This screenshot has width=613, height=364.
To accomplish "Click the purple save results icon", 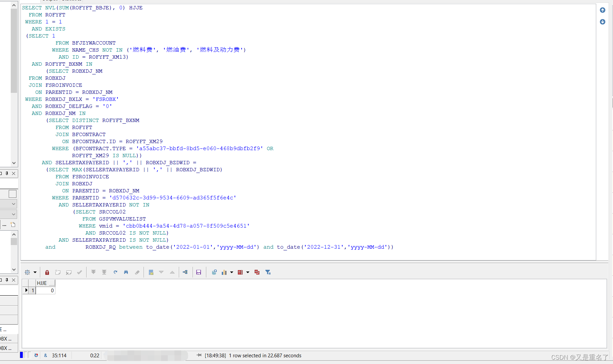I will click(199, 272).
